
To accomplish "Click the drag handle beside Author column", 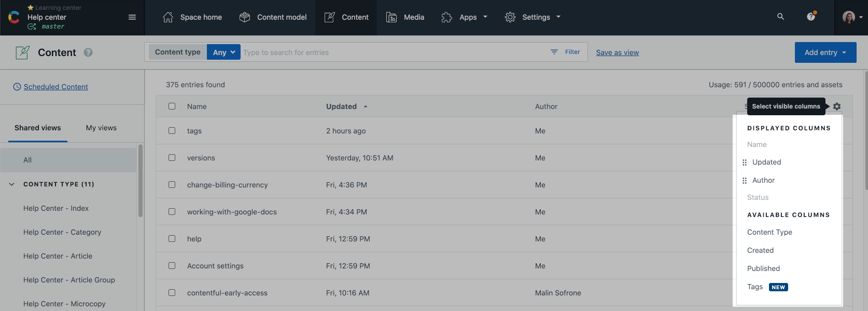I will point(745,181).
